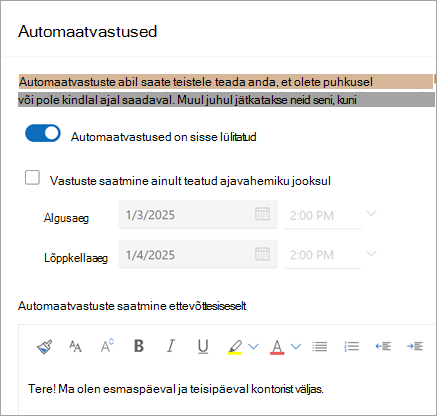Apply red font color icon
Viewport: 437px width, 416px height.
tap(277, 347)
